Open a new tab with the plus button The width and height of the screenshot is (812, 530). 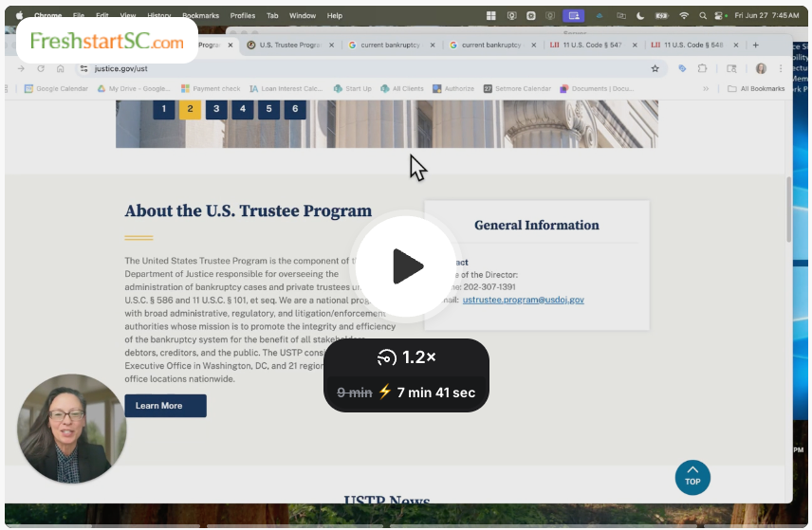755,45
